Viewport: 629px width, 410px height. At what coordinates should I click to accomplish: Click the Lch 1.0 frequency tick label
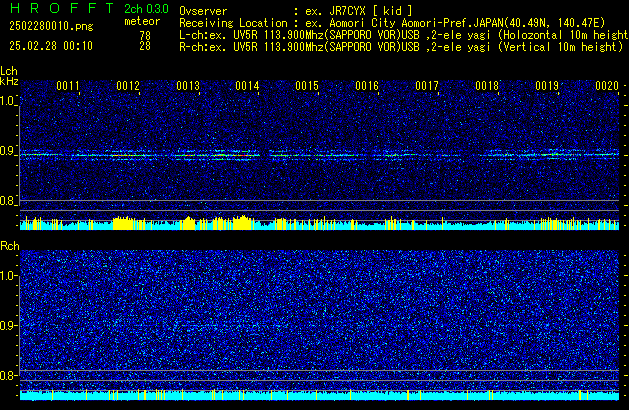click(x=8, y=101)
